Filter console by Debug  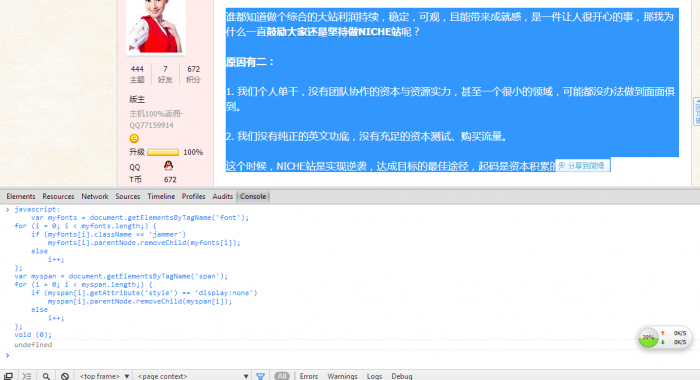[402, 376]
